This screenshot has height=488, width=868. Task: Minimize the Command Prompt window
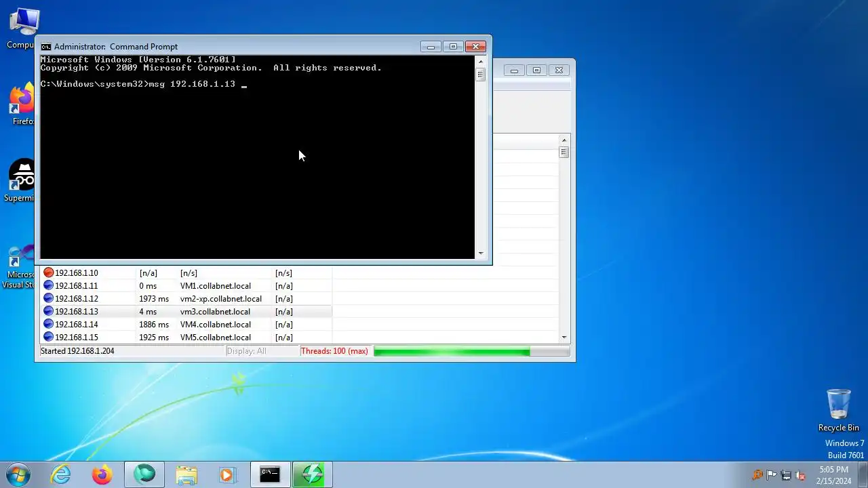(x=431, y=47)
